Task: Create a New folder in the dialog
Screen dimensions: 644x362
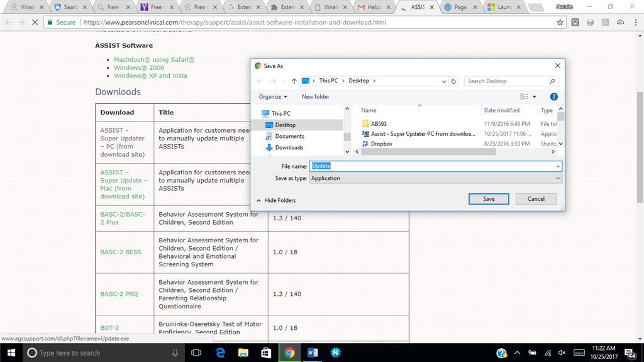Action: point(316,97)
